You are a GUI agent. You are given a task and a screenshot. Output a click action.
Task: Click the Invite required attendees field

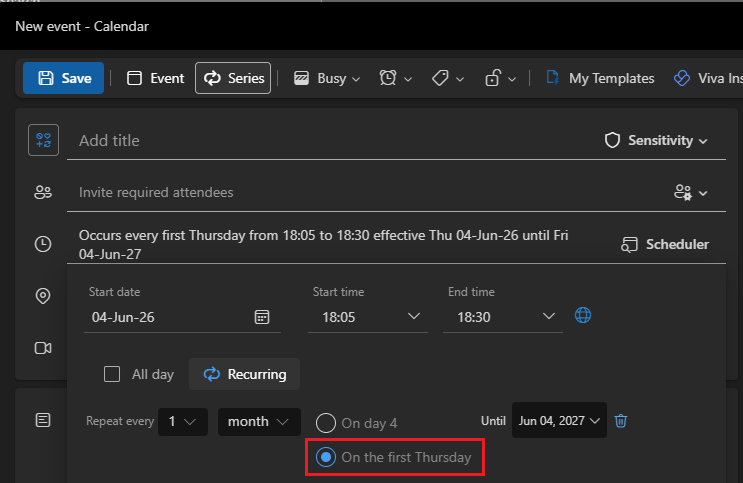pos(370,192)
